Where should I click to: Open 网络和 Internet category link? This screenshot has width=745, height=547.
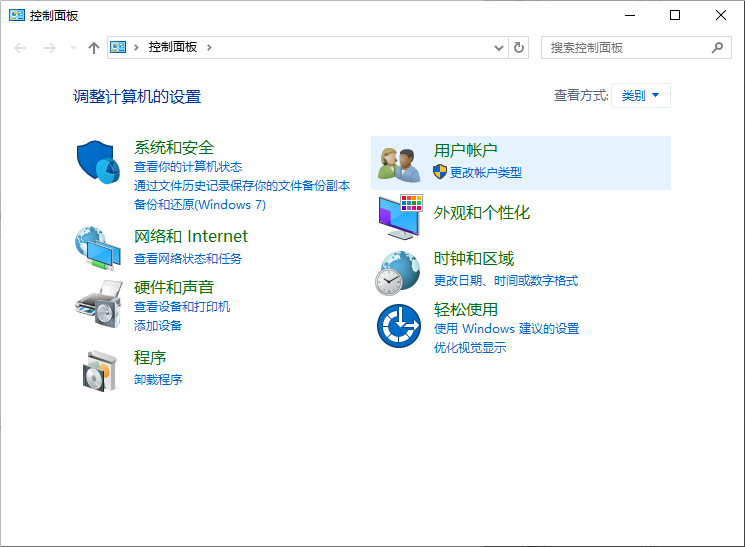coord(191,236)
